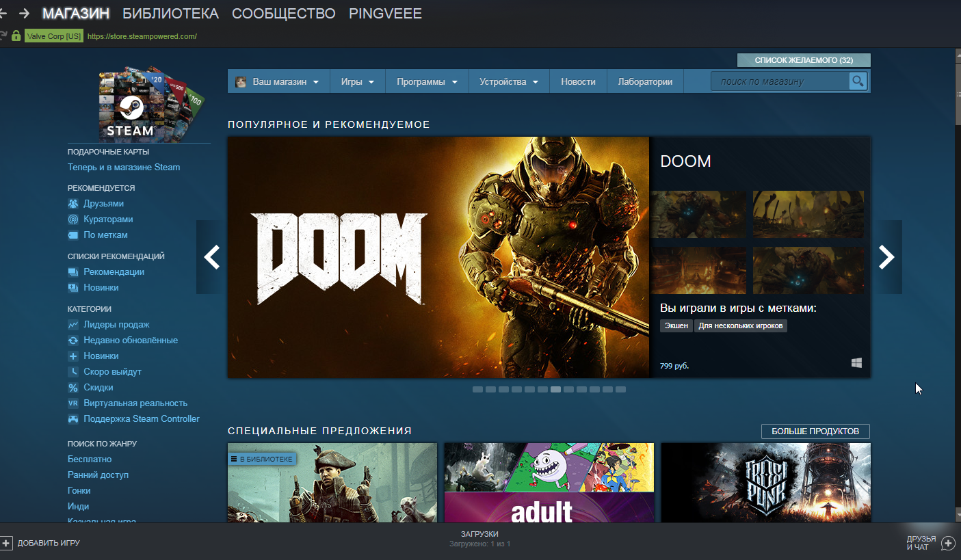961x560 pixels.
Task: Click the green lock security icon
Action: coord(16,36)
